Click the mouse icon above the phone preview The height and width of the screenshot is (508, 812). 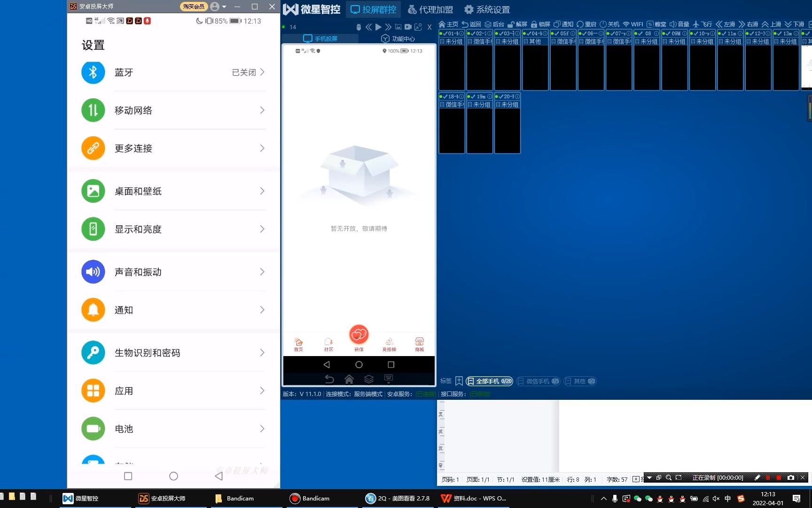coord(359,27)
